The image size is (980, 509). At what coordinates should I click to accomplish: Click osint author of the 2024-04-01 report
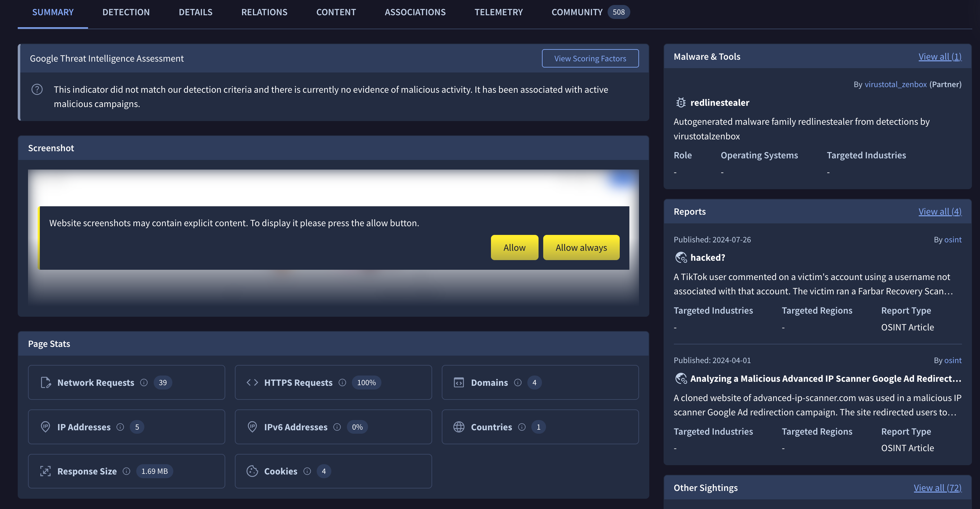pyautogui.click(x=953, y=360)
